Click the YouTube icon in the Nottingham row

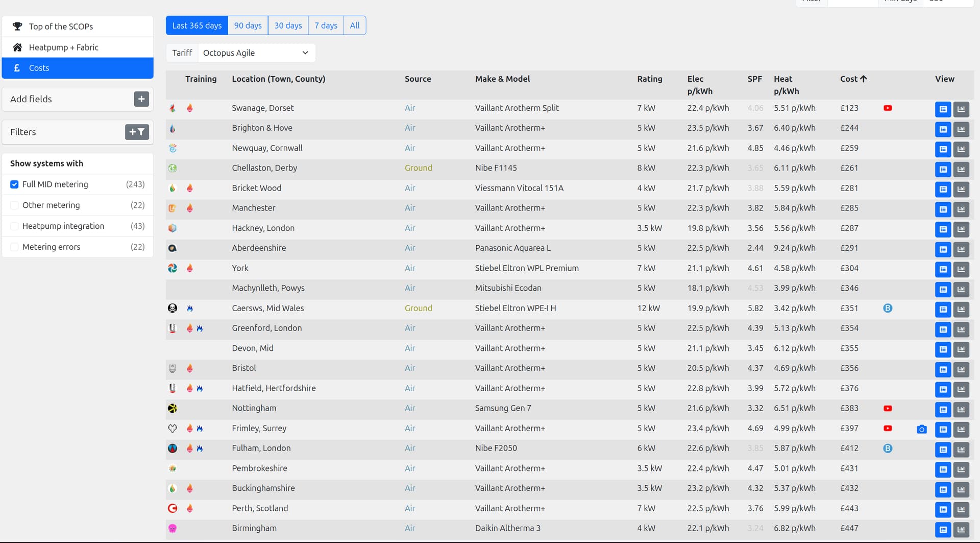point(888,408)
